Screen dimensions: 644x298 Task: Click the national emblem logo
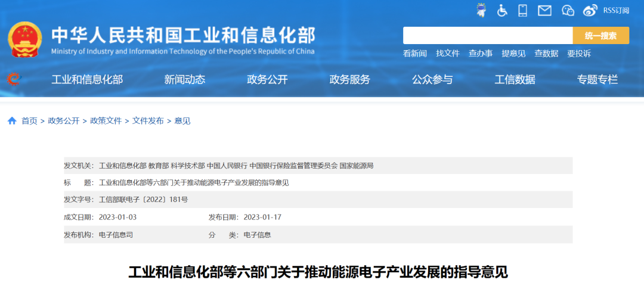point(25,39)
